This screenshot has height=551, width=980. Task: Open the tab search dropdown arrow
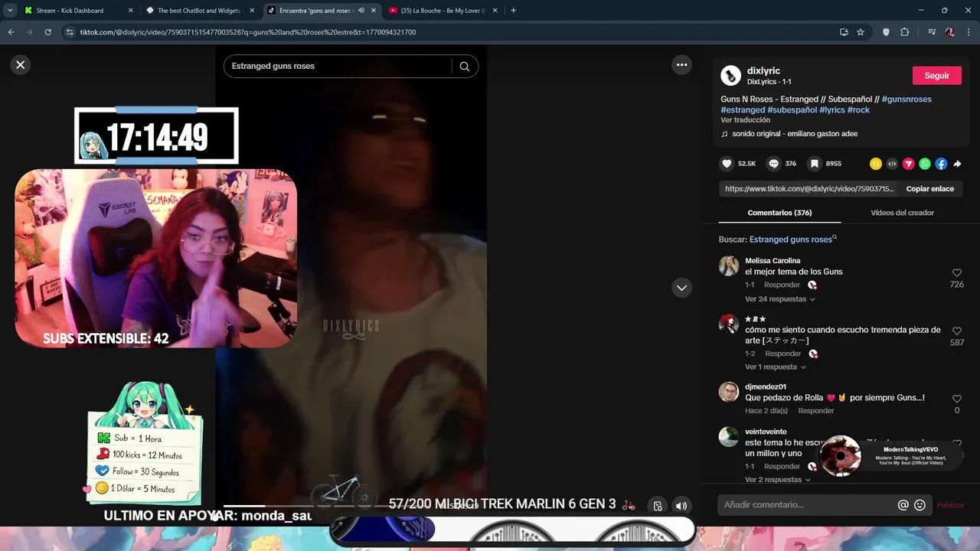[x=10, y=11]
